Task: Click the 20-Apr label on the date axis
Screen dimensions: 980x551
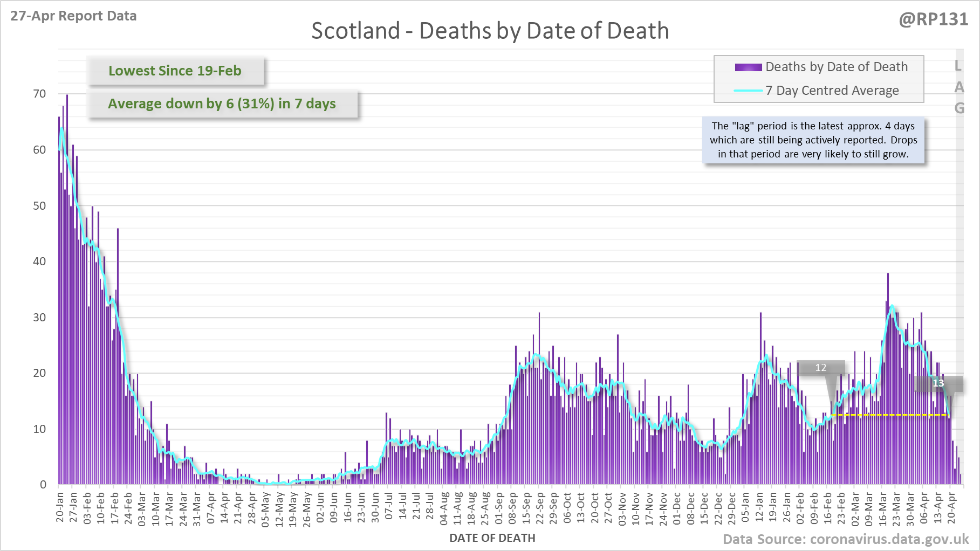Action: [x=951, y=507]
